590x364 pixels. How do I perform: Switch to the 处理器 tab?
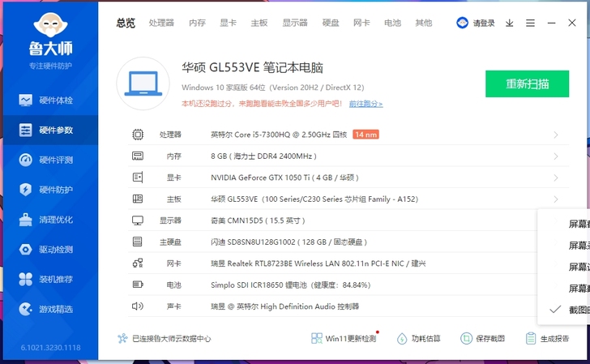(x=161, y=24)
